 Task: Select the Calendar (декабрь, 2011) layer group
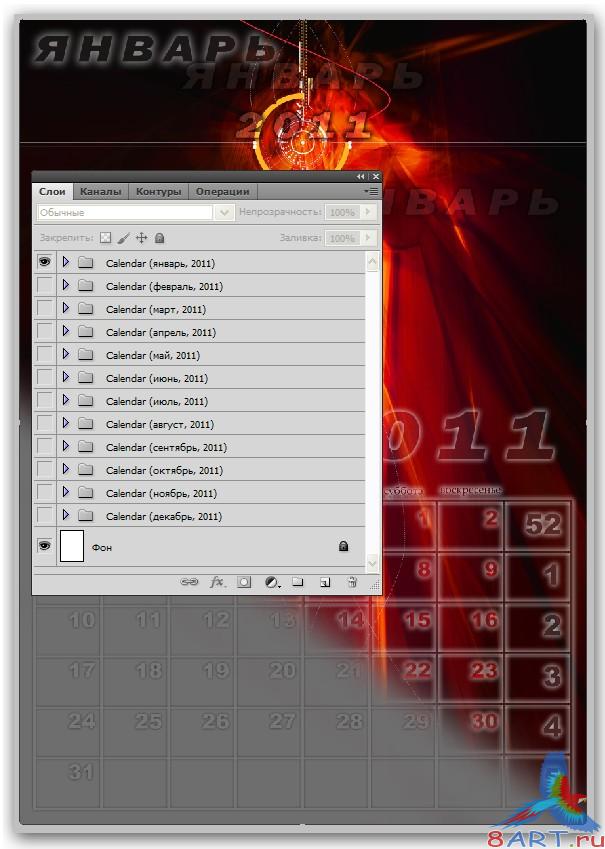(165, 516)
